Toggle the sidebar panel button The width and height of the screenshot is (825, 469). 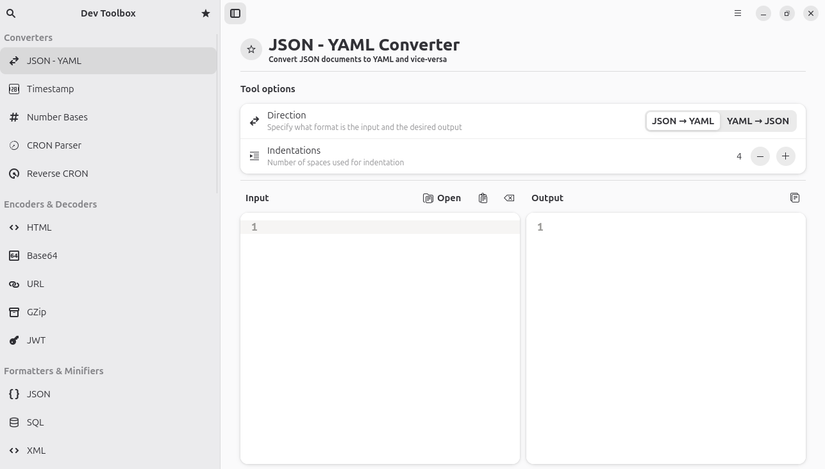[235, 13]
